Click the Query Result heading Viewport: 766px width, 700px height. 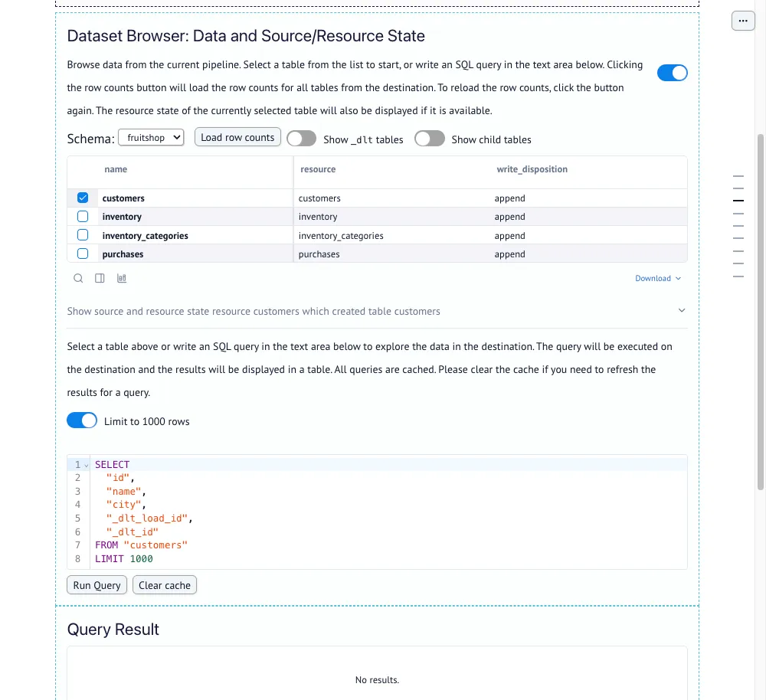(x=113, y=630)
